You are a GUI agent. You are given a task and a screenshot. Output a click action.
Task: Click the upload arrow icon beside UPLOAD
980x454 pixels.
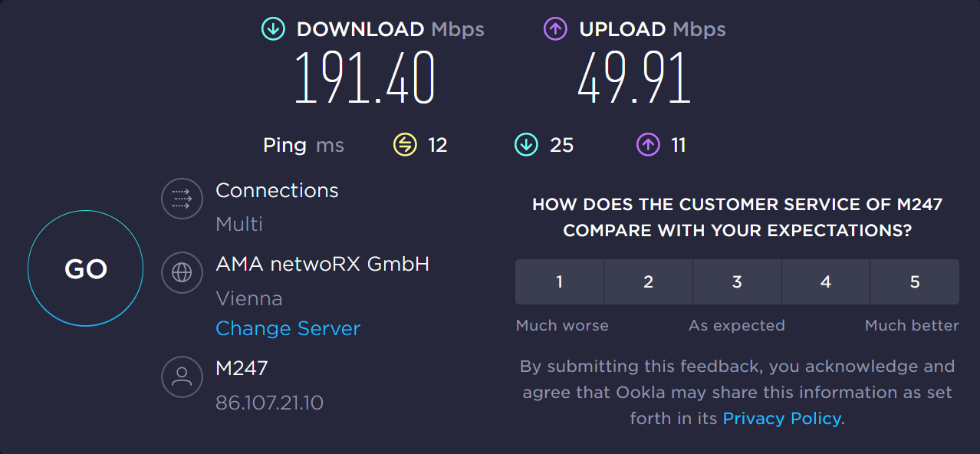[555, 29]
